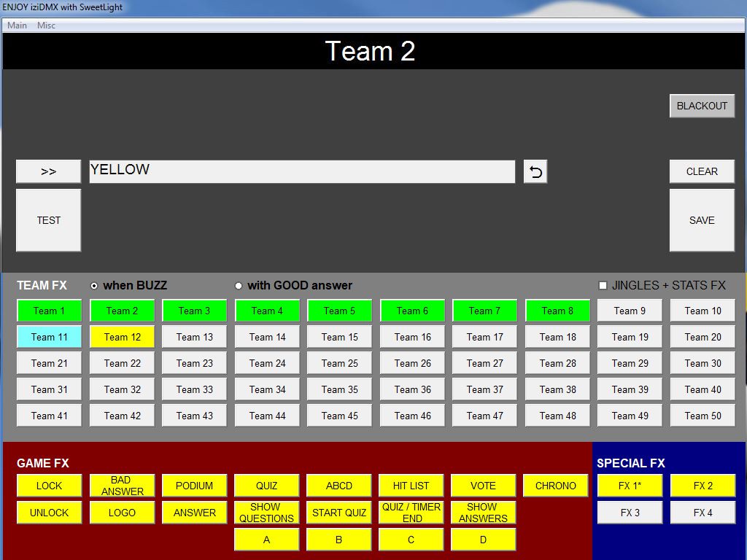747x560 pixels.
Task: Click the QUIZ / TIMER END button
Action: tap(411, 513)
